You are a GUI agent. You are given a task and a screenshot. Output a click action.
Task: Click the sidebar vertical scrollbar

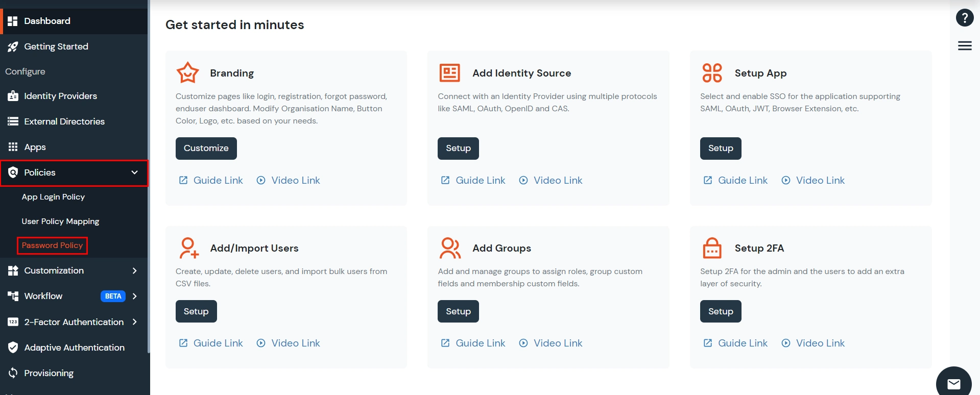(x=149, y=176)
